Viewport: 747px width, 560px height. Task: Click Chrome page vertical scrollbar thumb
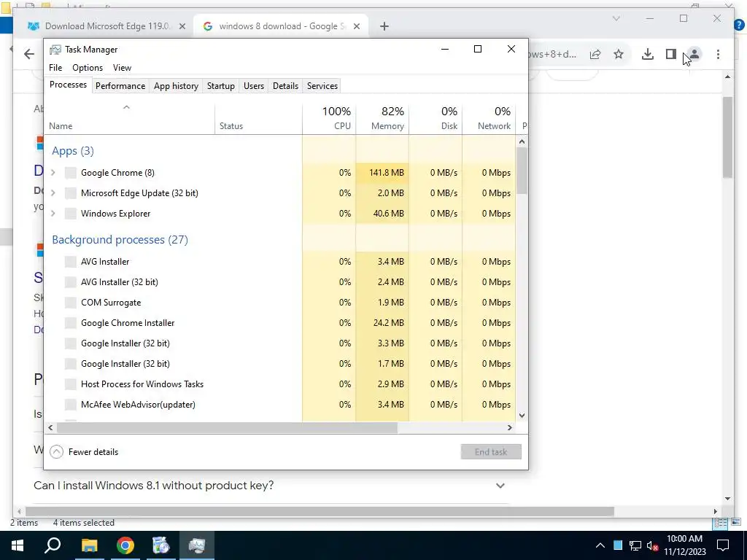coord(727,137)
